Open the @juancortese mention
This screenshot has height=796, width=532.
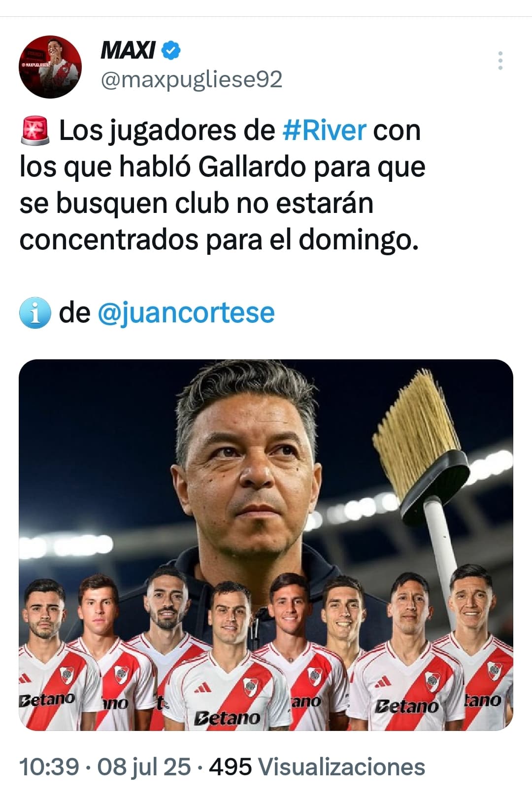pyautogui.click(x=186, y=312)
